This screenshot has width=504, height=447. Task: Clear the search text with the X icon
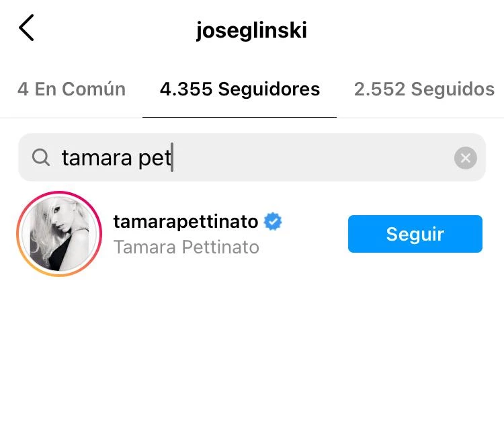[465, 158]
